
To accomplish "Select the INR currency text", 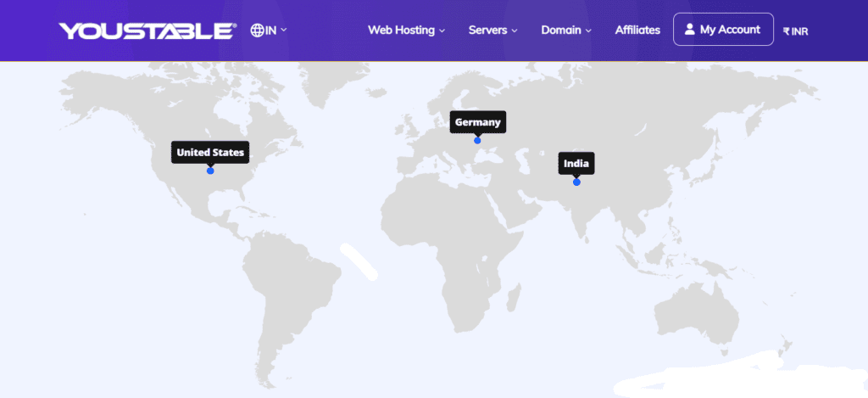I will click(x=800, y=31).
